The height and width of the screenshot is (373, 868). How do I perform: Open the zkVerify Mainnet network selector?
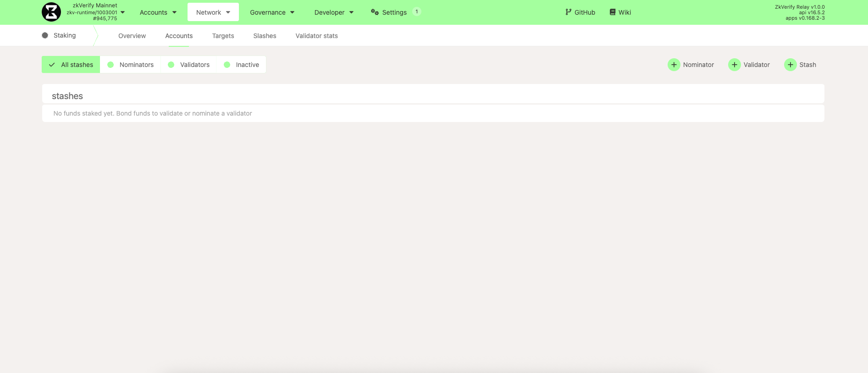[x=95, y=12]
